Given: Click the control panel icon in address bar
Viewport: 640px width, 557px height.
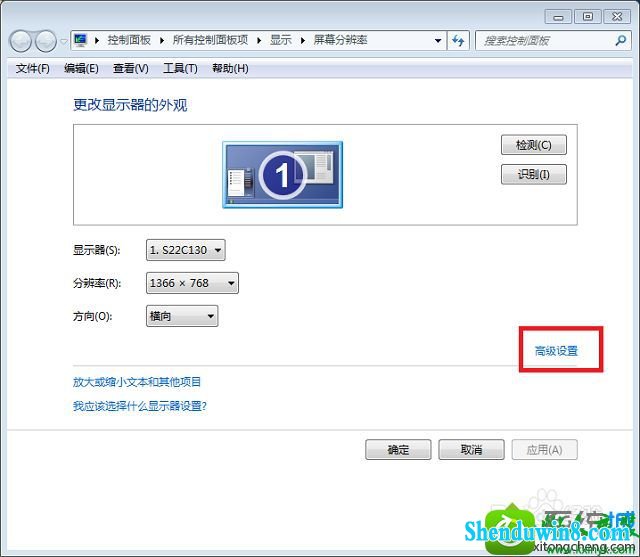Looking at the screenshot, I should click(80, 40).
